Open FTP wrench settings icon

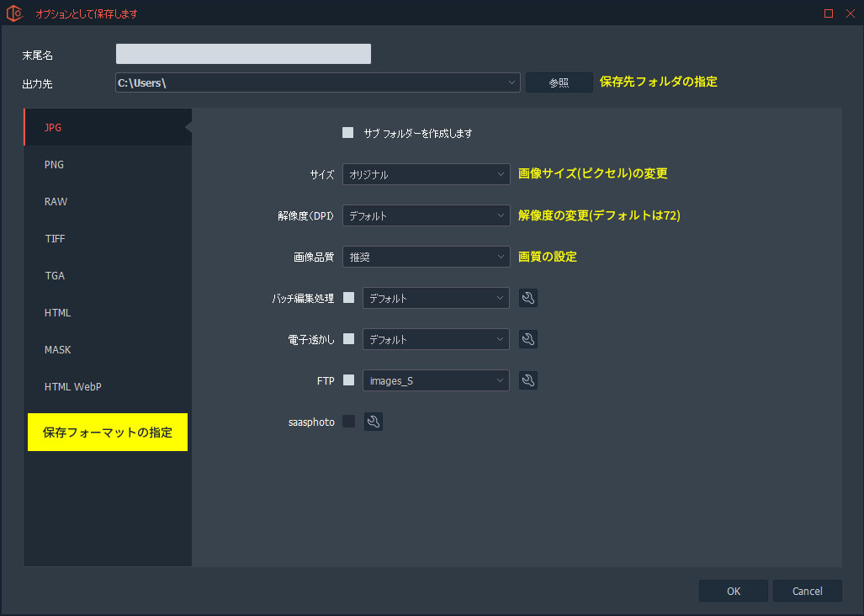[528, 380]
